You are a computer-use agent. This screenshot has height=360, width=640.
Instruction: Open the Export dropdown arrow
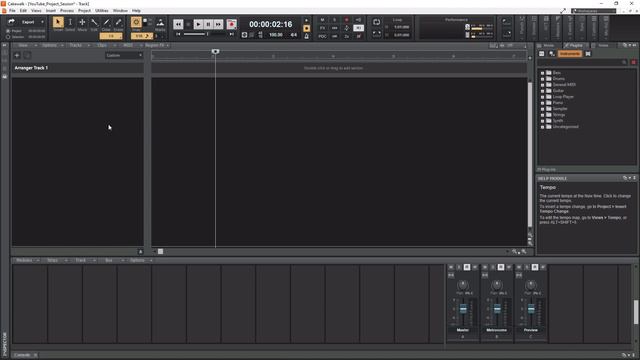coord(42,22)
